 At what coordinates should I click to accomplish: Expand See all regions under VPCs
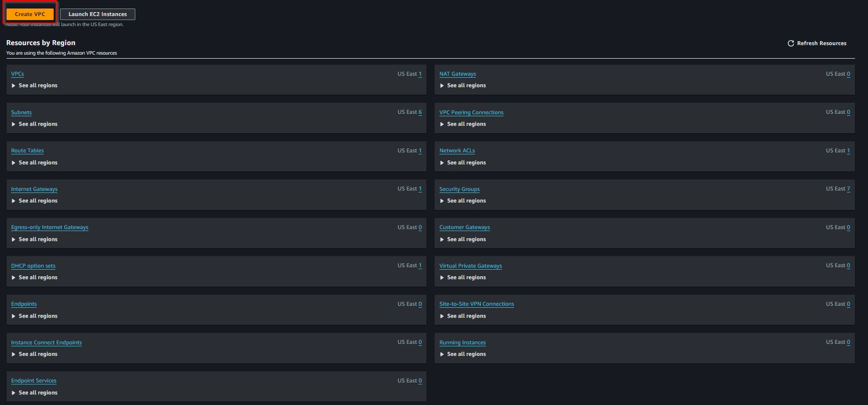[x=35, y=86]
